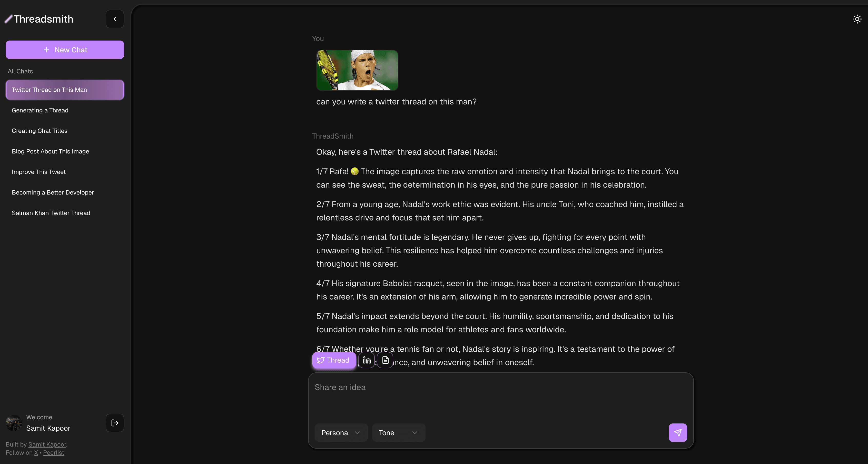
Task: Select the document/blog format icon
Action: 385,360
